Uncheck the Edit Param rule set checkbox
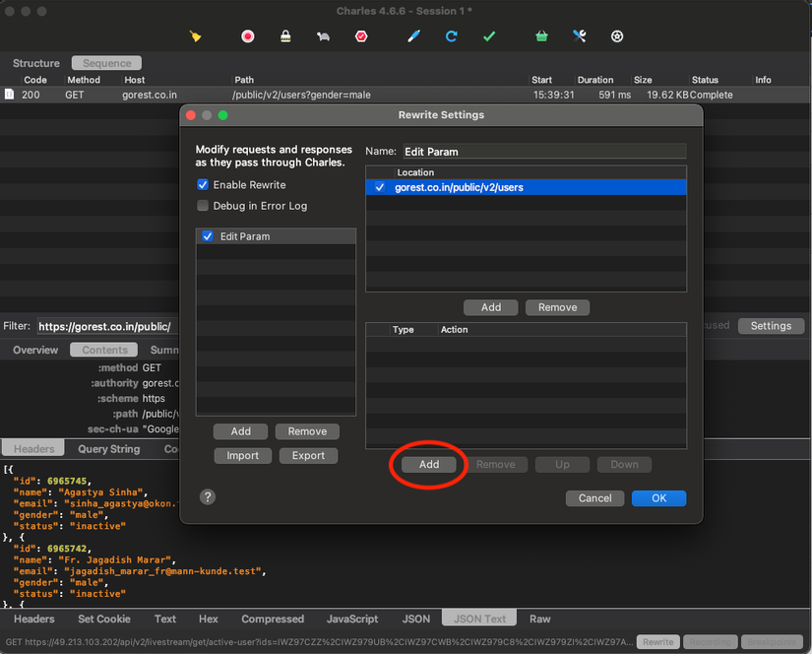The width and height of the screenshot is (812, 654). point(208,236)
